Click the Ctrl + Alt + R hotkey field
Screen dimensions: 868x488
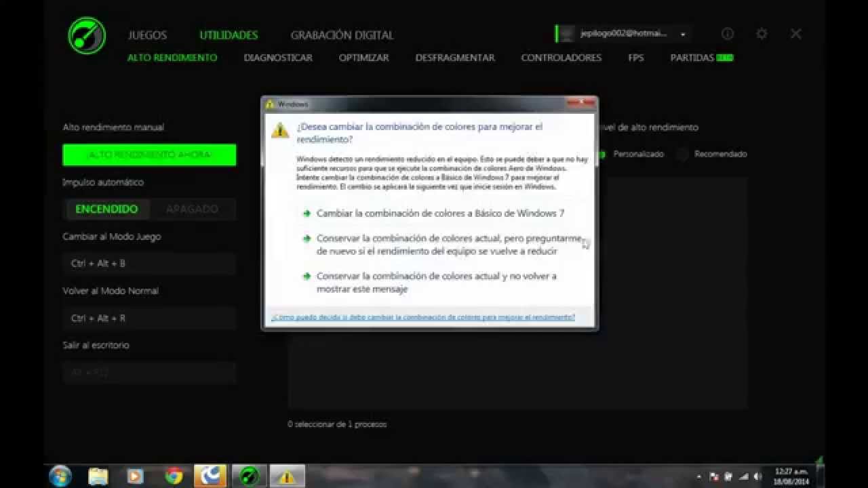pos(149,318)
